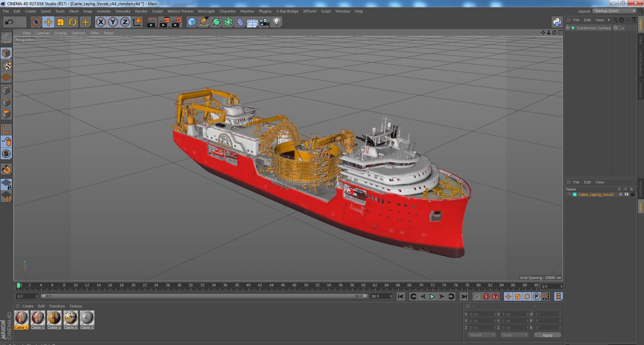Image resolution: width=644 pixels, height=345 pixels.
Task: Open viewport Cameras menu
Action: (x=42, y=33)
